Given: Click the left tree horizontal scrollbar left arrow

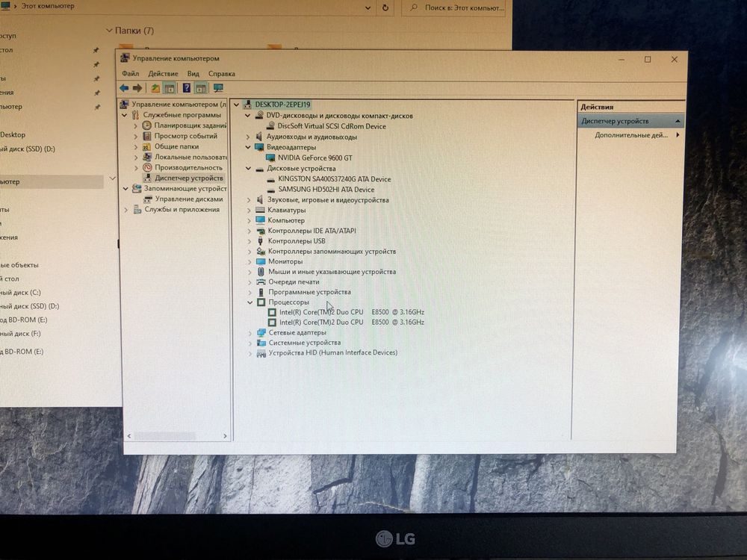Looking at the screenshot, I should tap(129, 436).
